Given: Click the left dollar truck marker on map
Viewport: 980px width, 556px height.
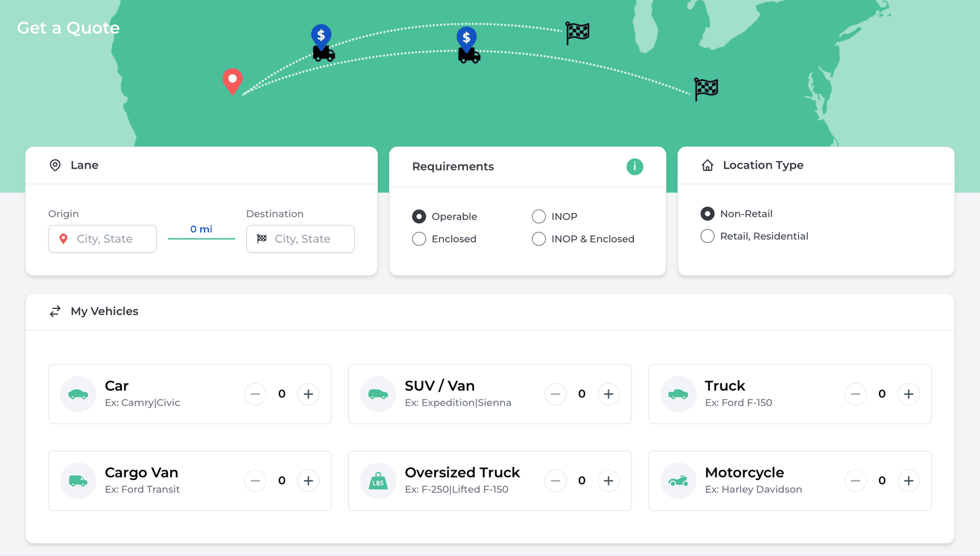Looking at the screenshot, I should point(323,43).
